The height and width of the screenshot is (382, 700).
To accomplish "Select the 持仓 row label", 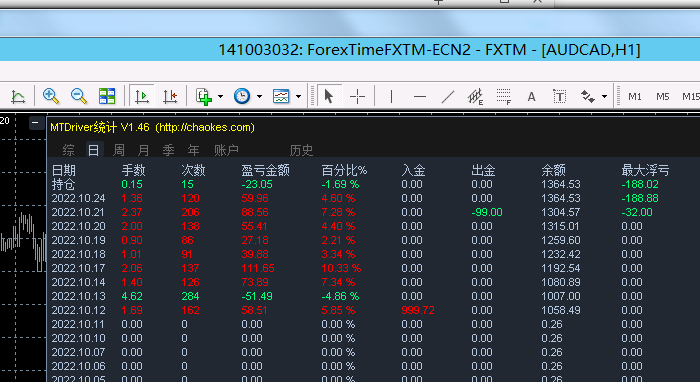I will pyautogui.click(x=63, y=184).
